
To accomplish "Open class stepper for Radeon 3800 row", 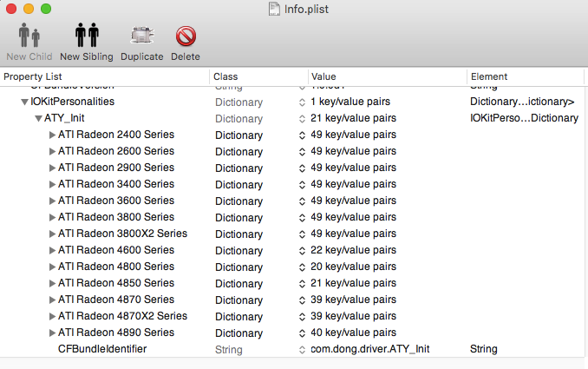I will point(302,218).
